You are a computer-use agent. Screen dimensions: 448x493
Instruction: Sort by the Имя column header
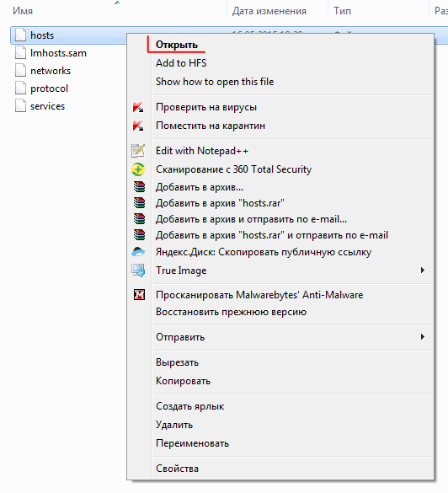tap(23, 11)
